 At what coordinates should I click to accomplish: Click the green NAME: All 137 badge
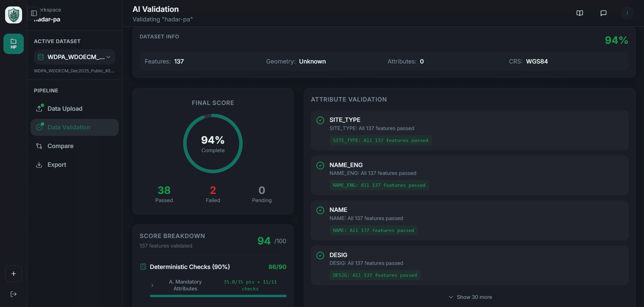(x=373, y=230)
